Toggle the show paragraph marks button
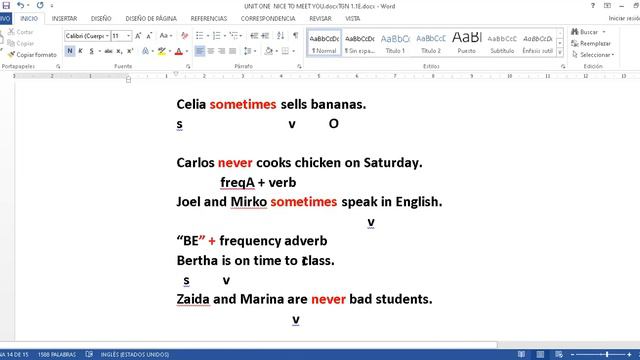The image size is (640, 360). pyautogui.click(x=296, y=36)
